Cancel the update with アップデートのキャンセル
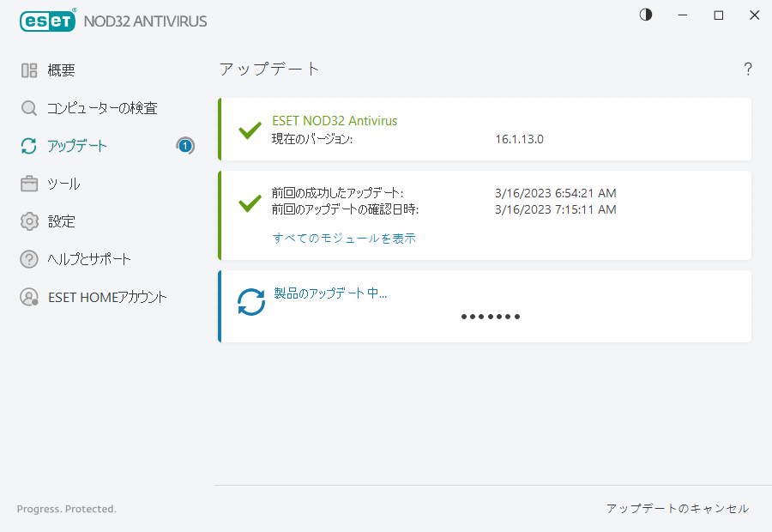772x532 pixels. pyautogui.click(x=679, y=508)
